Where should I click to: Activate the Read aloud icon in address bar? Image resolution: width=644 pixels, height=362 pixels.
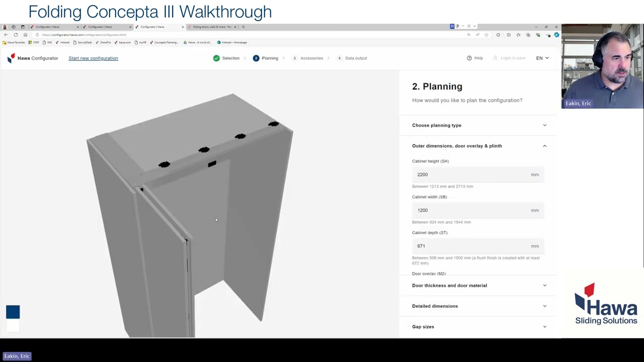(477, 35)
